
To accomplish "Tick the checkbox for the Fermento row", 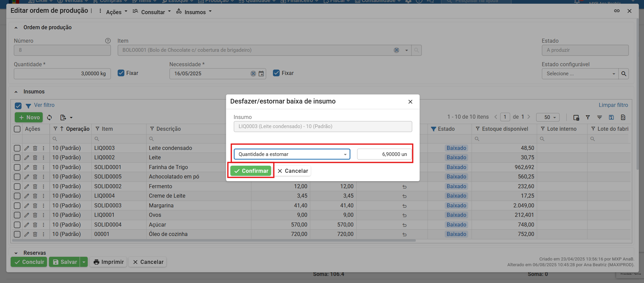I will pos(17,187).
